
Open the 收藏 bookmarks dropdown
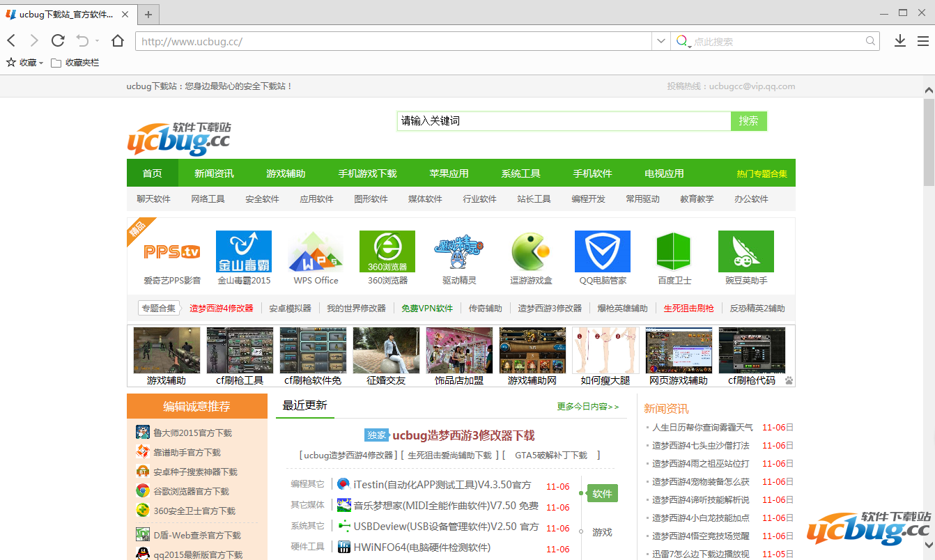coord(24,62)
